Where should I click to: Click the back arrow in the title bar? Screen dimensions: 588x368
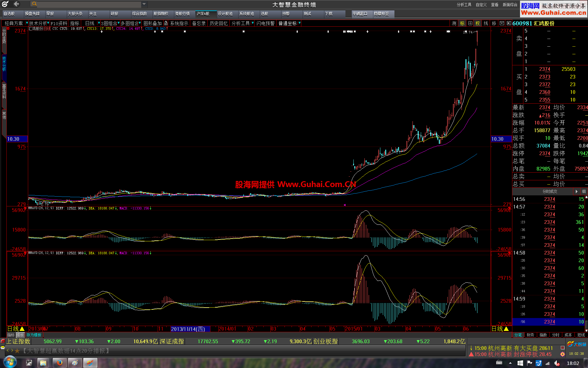pyautogui.click(x=16, y=4)
